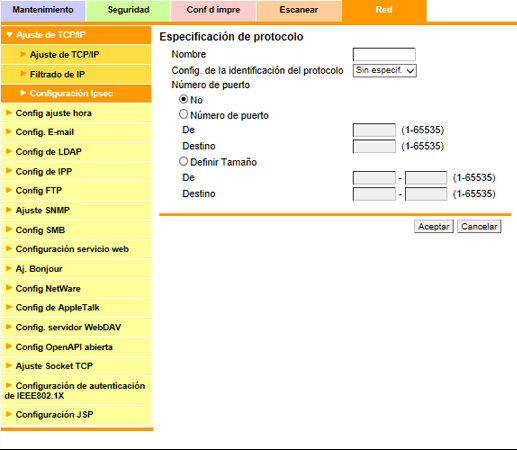Click the Filtrado de IP arrow icon
This screenshot has height=450, width=517.
pyautogui.click(x=23, y=73)
